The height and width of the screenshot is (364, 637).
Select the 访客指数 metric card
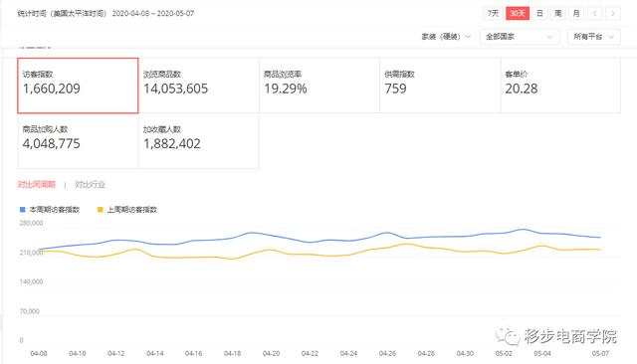[78, 86]
